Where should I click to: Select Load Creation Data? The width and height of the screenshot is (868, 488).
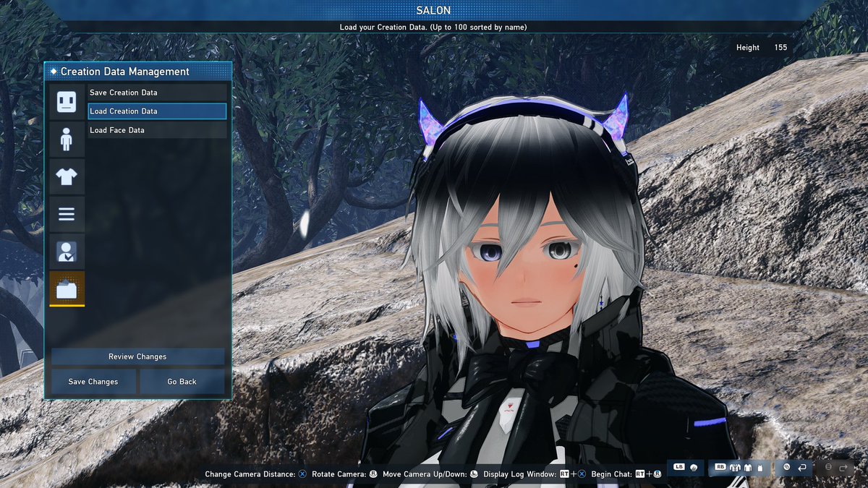(x=157, y=111)
